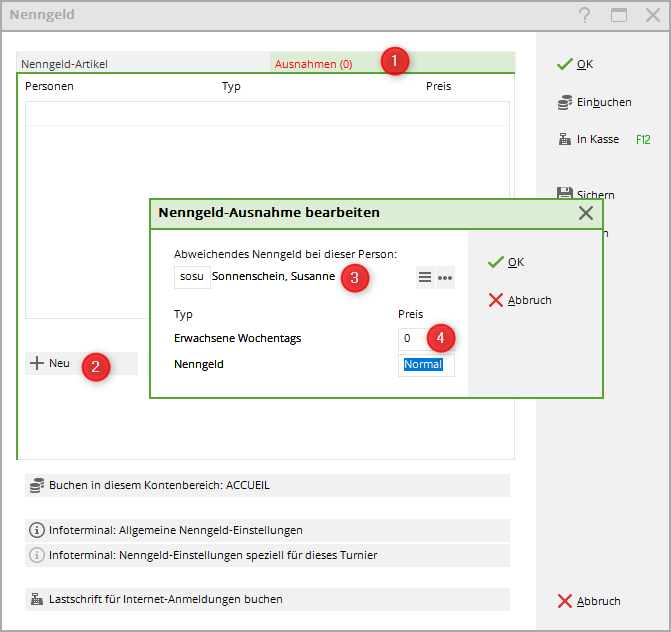This screenshot has width=671, height=632.
Task: Click the coins icon beside Einbuchen
Action: [564, 102]
